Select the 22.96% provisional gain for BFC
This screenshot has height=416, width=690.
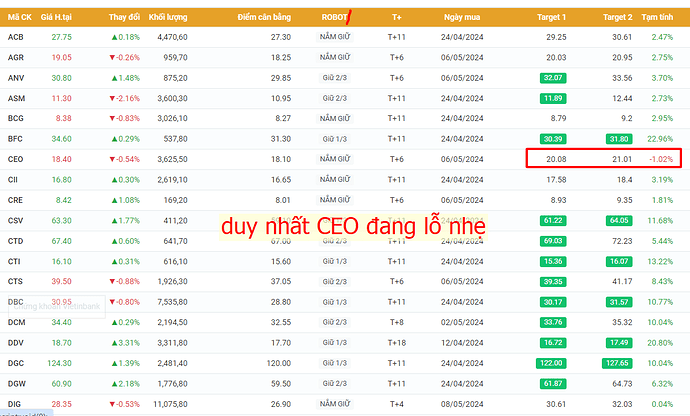click(660, 139)
